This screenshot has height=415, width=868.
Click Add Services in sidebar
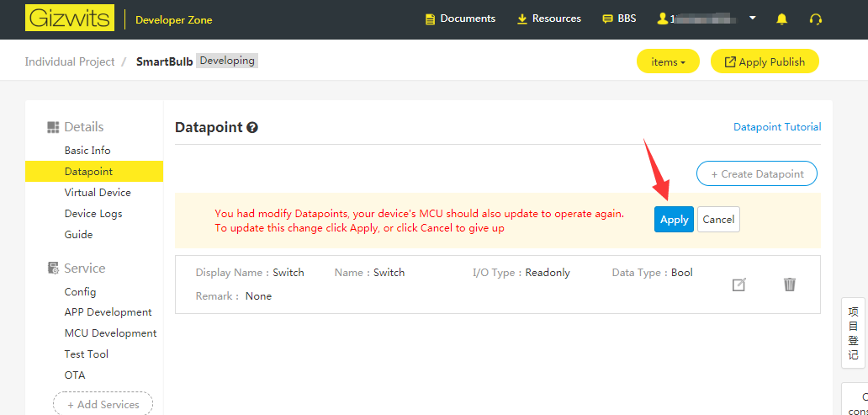[x=103, y=404]
